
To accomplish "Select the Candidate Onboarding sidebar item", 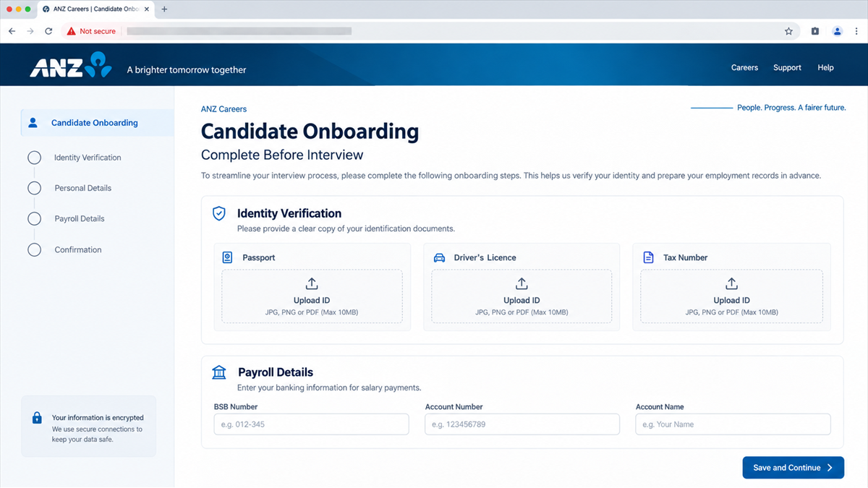I will (x=97, y=123).
